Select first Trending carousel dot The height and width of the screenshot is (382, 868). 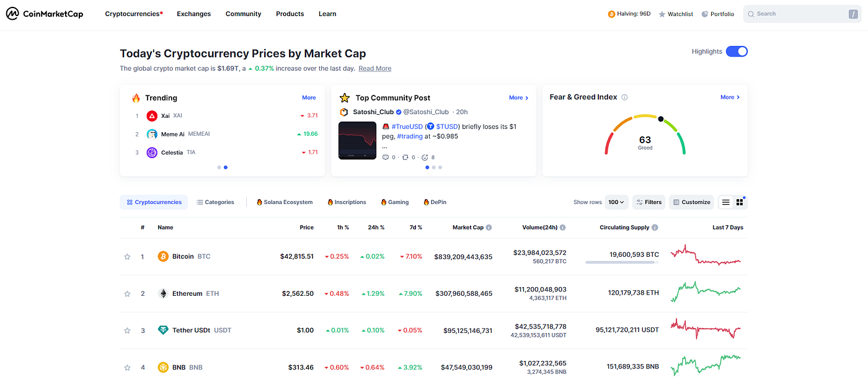[219, 167]
